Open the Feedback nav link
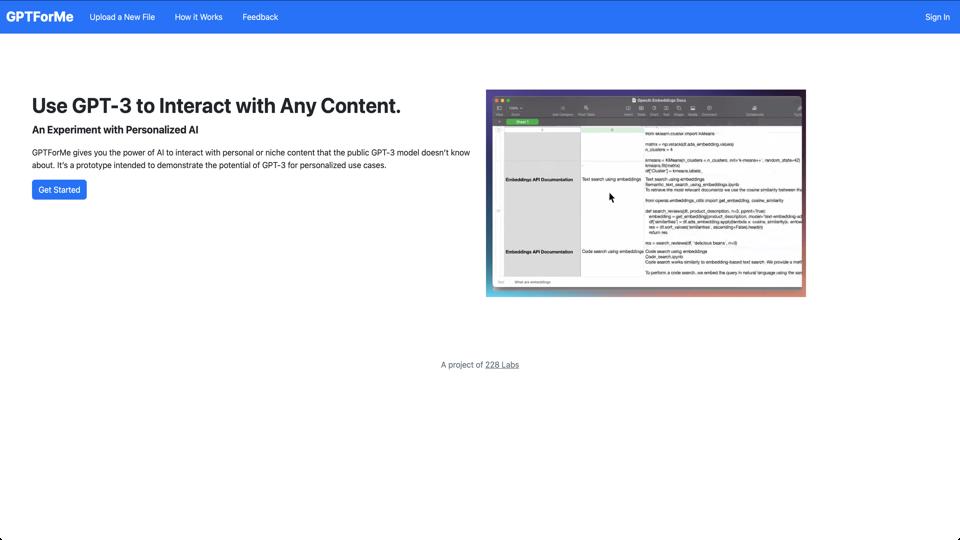This screenshot has width=960, height=540. click(x=260, y=17)
